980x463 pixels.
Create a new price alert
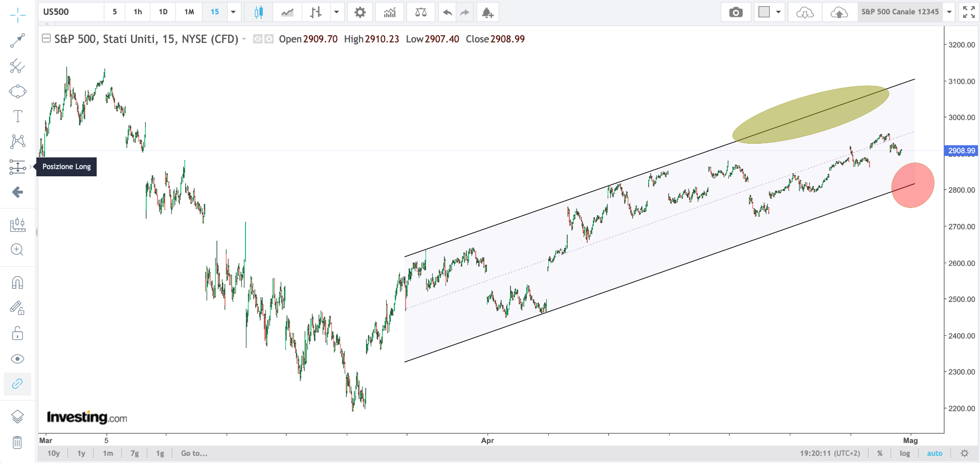(x=487, y=12)
